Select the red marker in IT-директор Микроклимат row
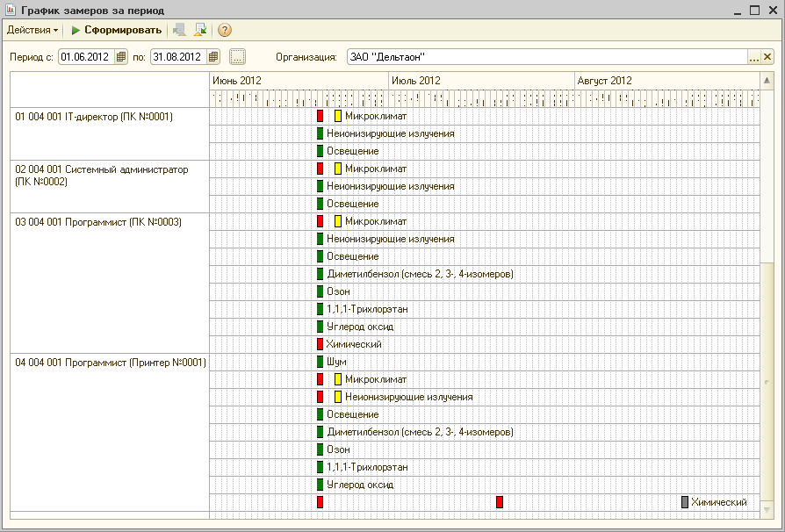Screen dimensions: 785x532 [320, 116]
